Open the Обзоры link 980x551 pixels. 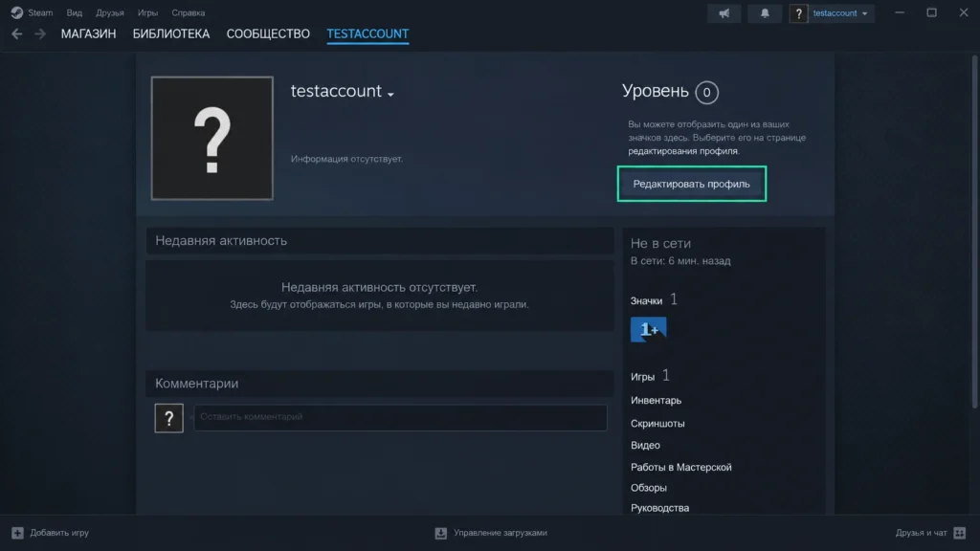(648, 488)
